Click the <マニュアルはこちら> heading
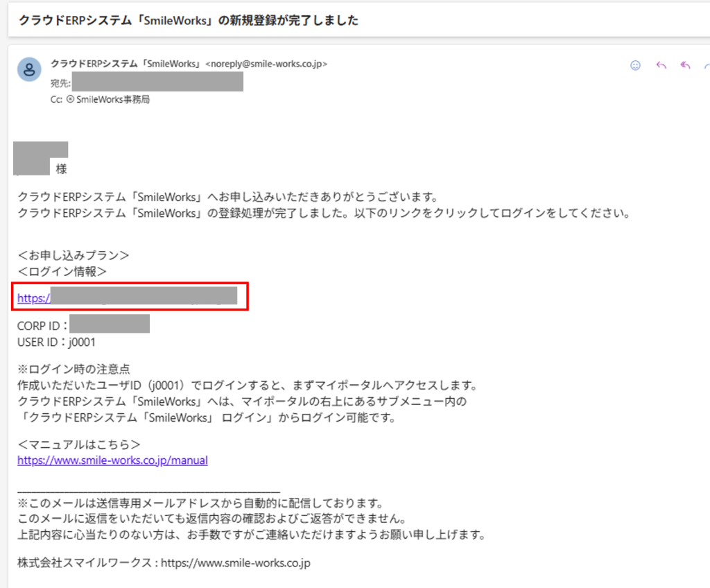 pyautogui.click(x=79, y=444)
